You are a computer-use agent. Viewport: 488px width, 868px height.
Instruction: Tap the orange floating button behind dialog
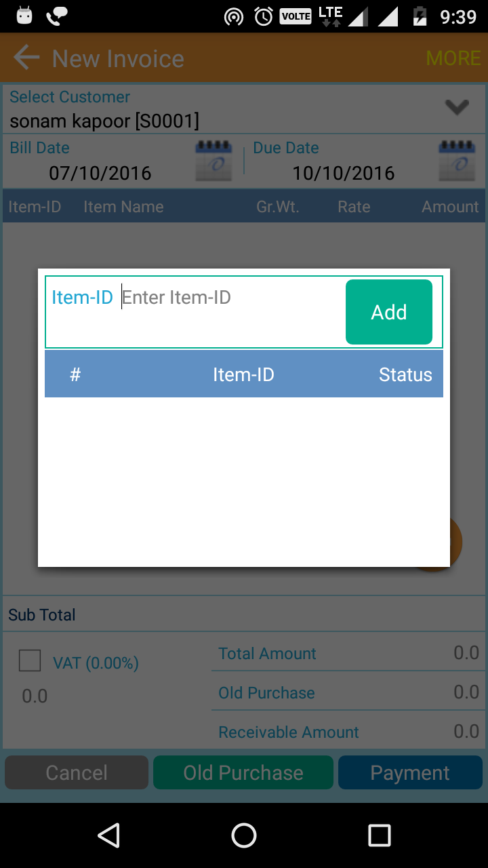tap(455, 542)
